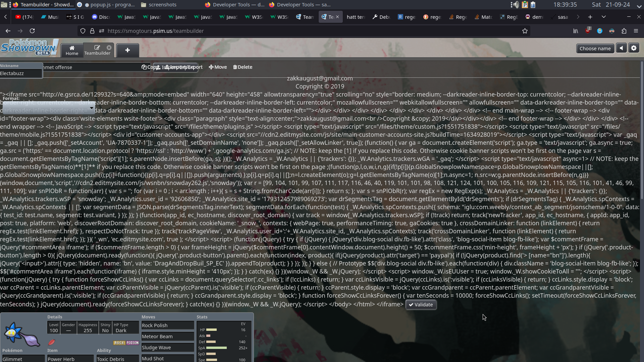Click the site security padlock icon
Image resolution: width=644 pixels, height=362 pixels.
point(92,31)
